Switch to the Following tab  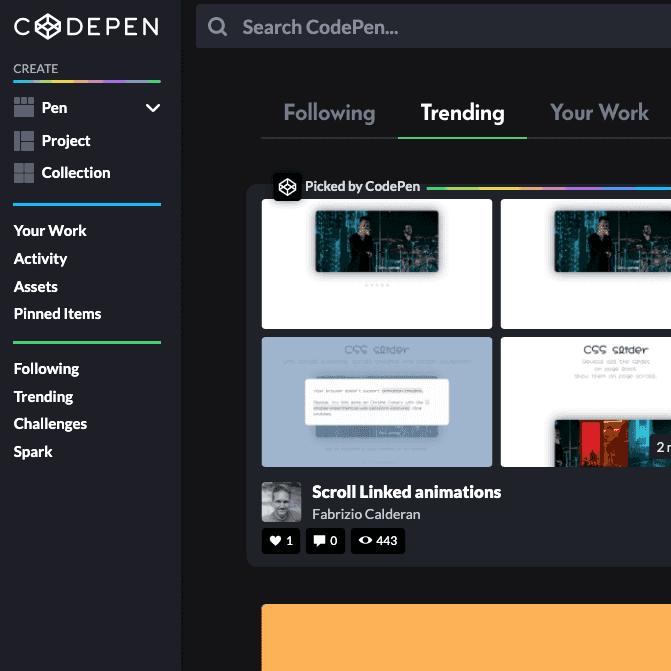(x=330, y=113)
